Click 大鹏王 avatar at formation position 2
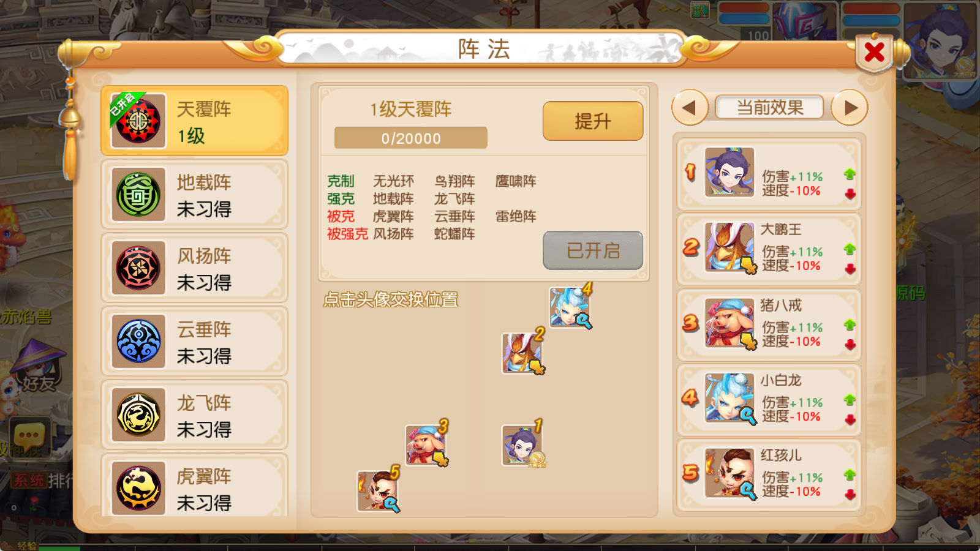Image resolution: width=980 pixels, height=551 pixels. pos(522,353)
